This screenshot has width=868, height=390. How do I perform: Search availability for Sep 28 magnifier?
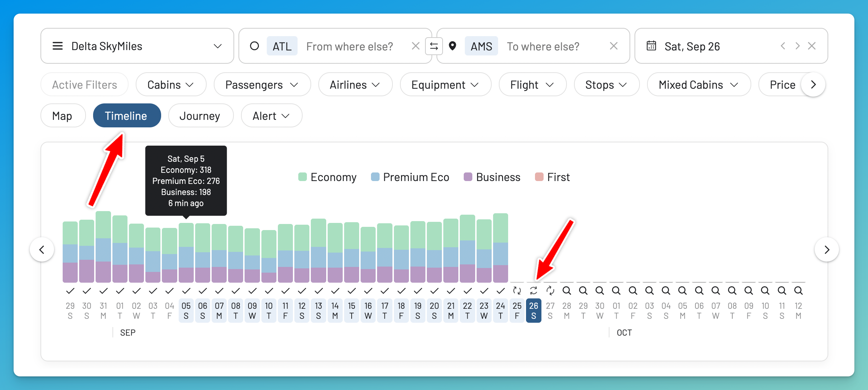click(567, 291)
